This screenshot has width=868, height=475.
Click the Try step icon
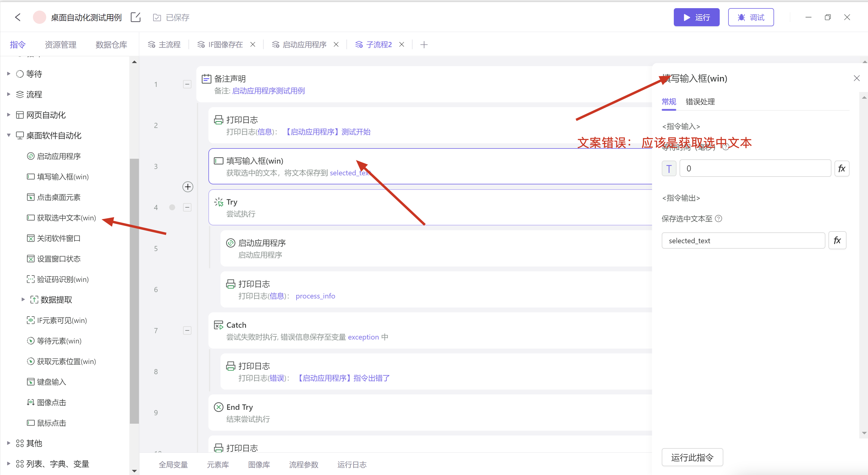click(218, 202)
